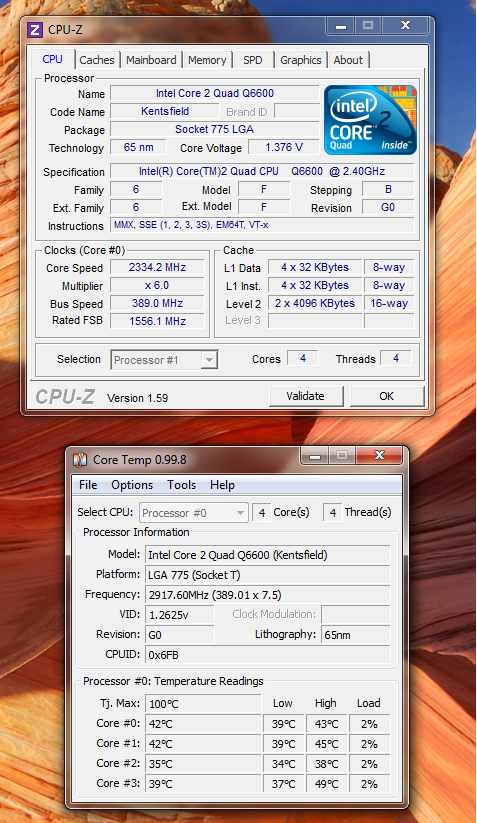The width and height of the screenshot is (477, 823).
Task: Click the Revision value G0 in CPU-Z
Action: tap(388, 207)
